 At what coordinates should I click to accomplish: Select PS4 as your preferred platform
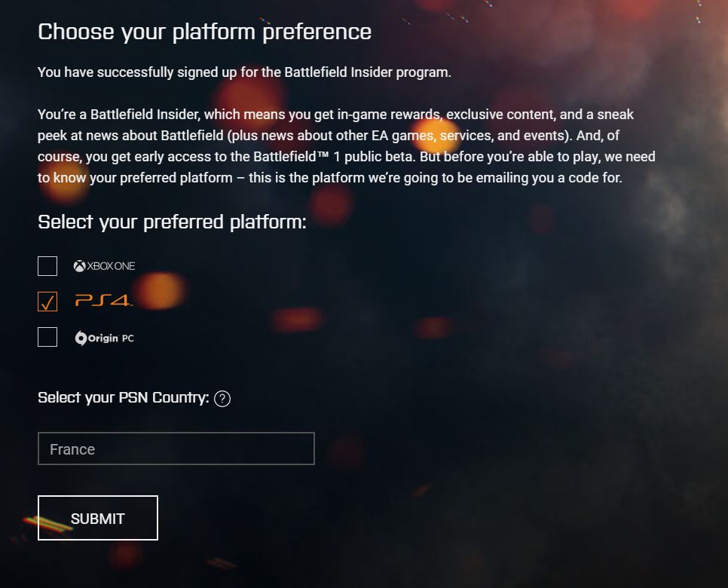pyautogui.click(x=47, y=301)
